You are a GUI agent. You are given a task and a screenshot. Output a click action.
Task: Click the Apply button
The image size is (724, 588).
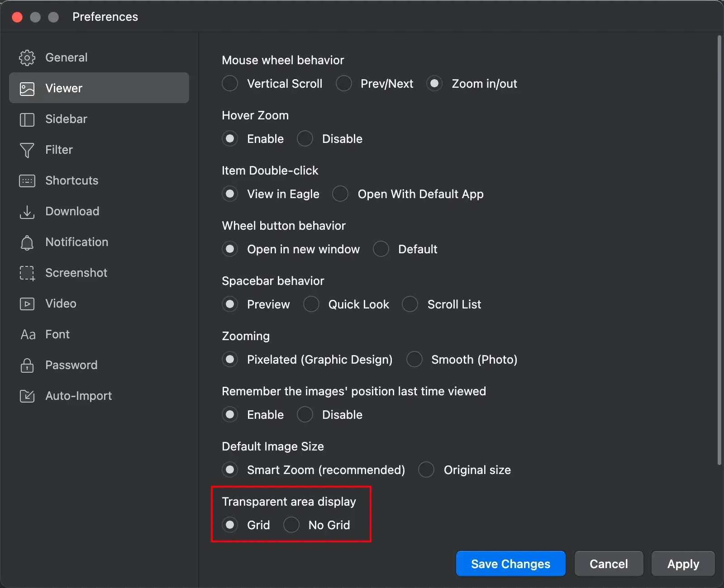[x=683, y=564]
